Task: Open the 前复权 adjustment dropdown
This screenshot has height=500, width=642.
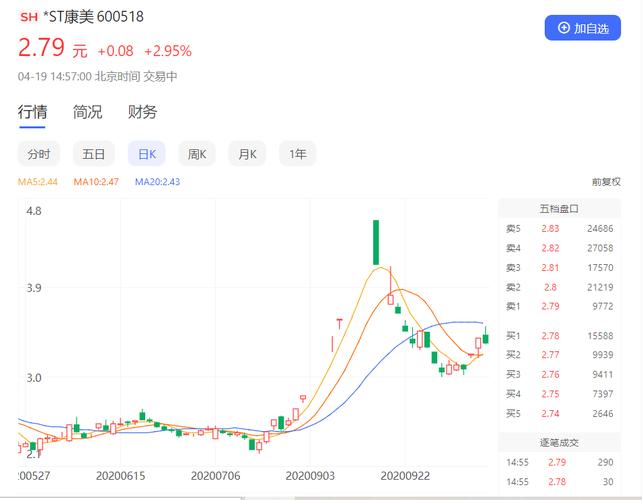Action: pyautogui.click(x=606, y=182)
